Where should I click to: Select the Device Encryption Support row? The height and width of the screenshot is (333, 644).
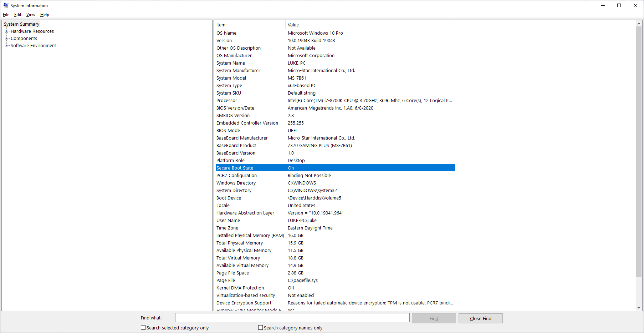[x=335, y=303]
